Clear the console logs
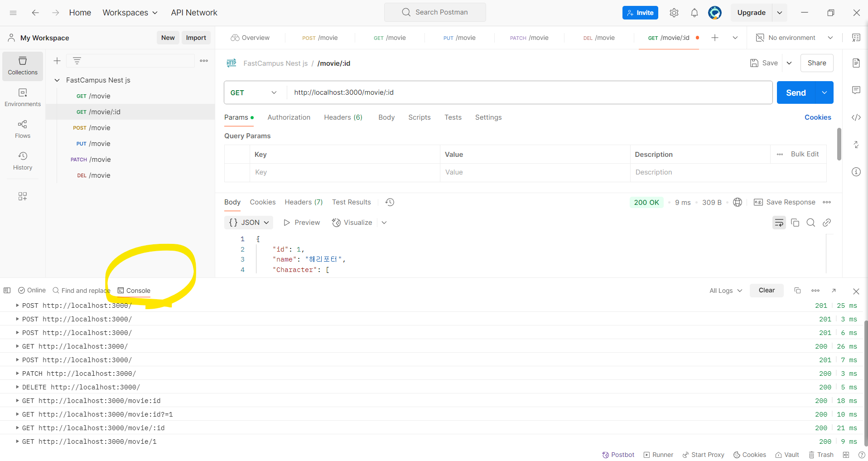 pyautogui.click(x=767, y=290)
